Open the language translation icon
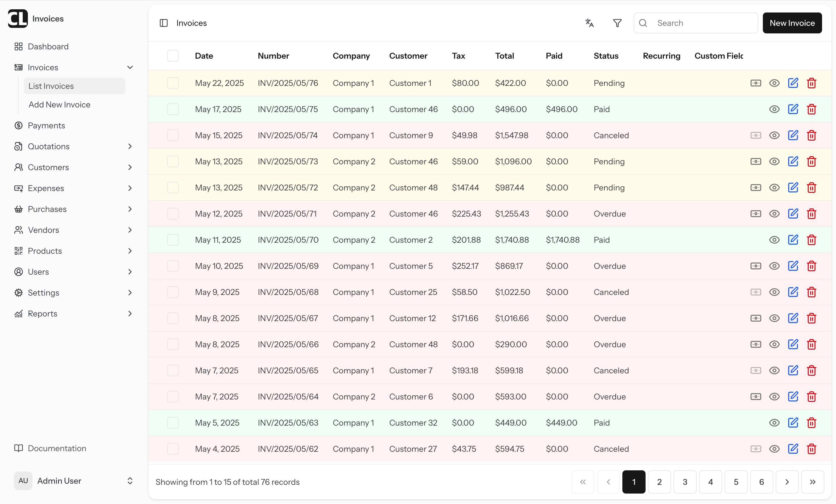Image resolution: width=836 pixels, height=504 pixels. 589,23
